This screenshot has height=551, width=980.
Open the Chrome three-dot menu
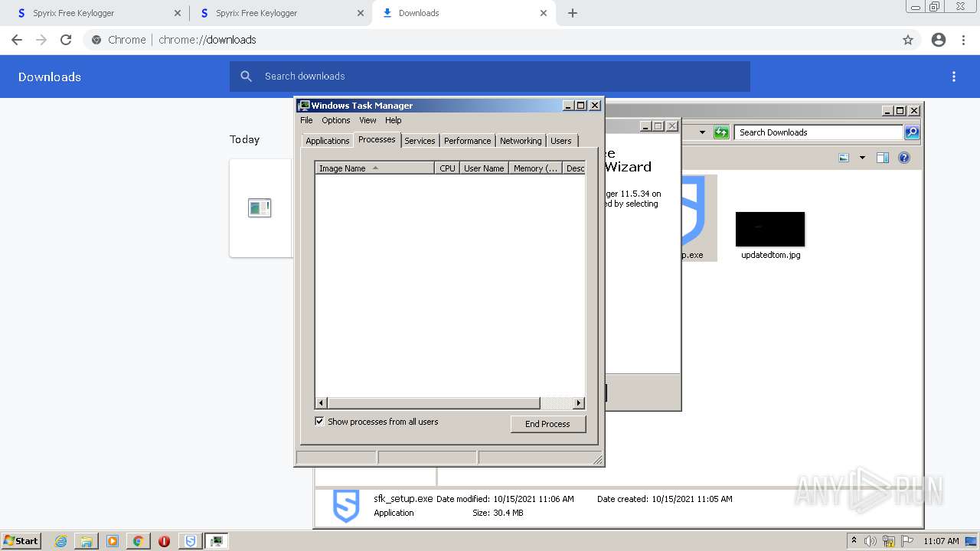963,40
